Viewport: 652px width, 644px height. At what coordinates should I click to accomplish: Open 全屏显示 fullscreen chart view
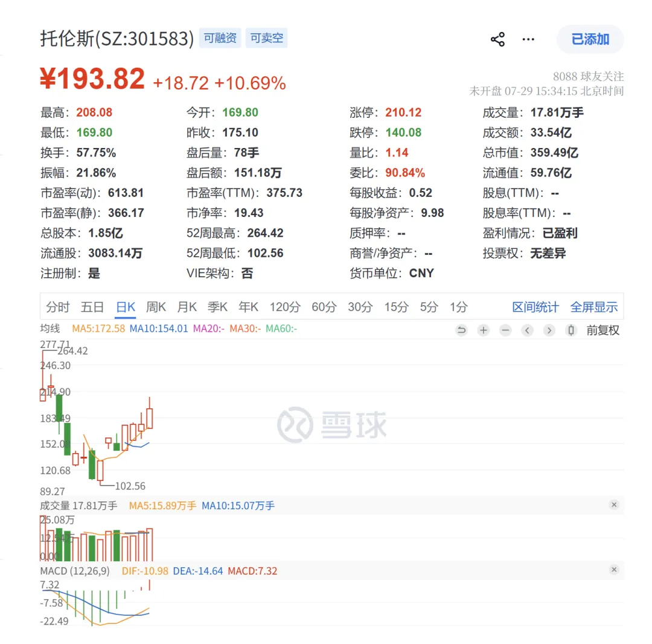pyautogui.click(x=594, y=307)
